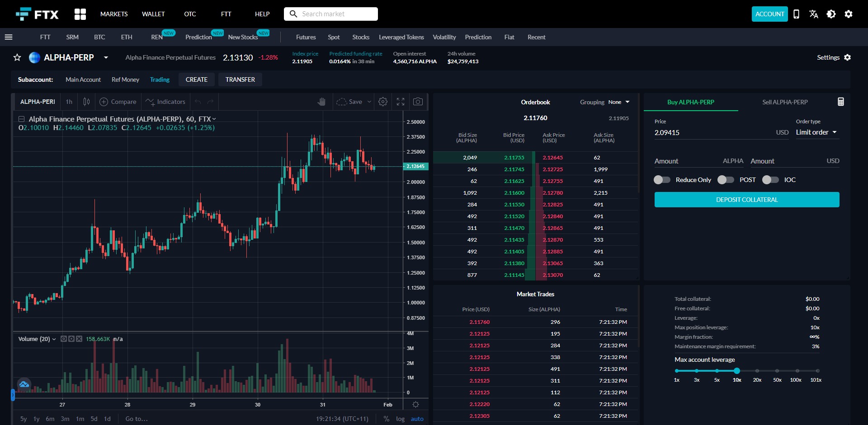Click the DEPOSIT COLLATERAL button
This screenshot has height=425, width=868.
click(x=746, y=199)
